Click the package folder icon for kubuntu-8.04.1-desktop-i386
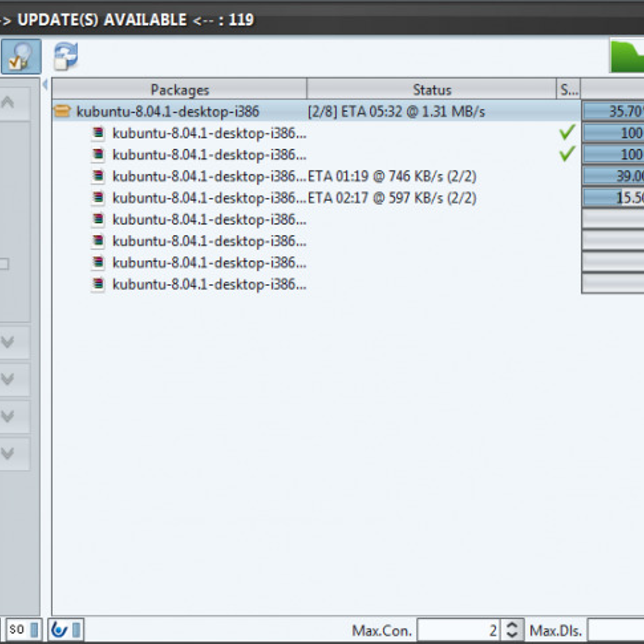The width and height of the screenshot is (644, 644). pos(62,111)
